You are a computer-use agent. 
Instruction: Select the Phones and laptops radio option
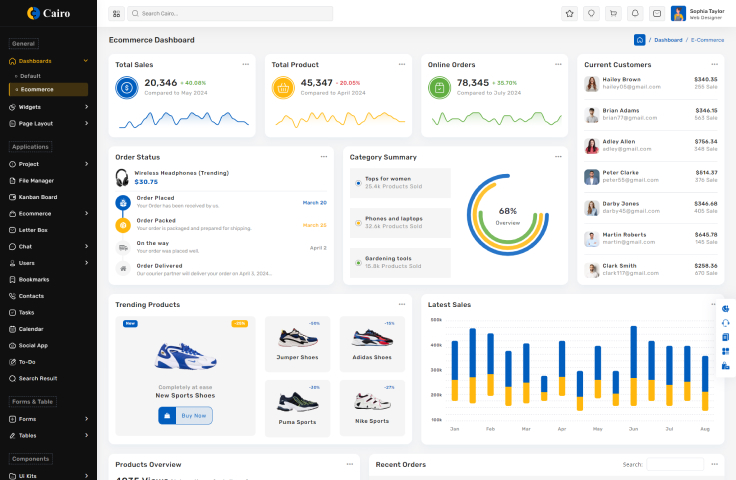click(358, 222)
